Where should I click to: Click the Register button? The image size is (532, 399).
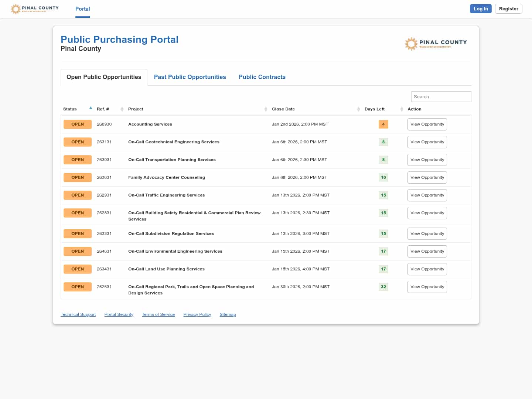click(508, 9)
